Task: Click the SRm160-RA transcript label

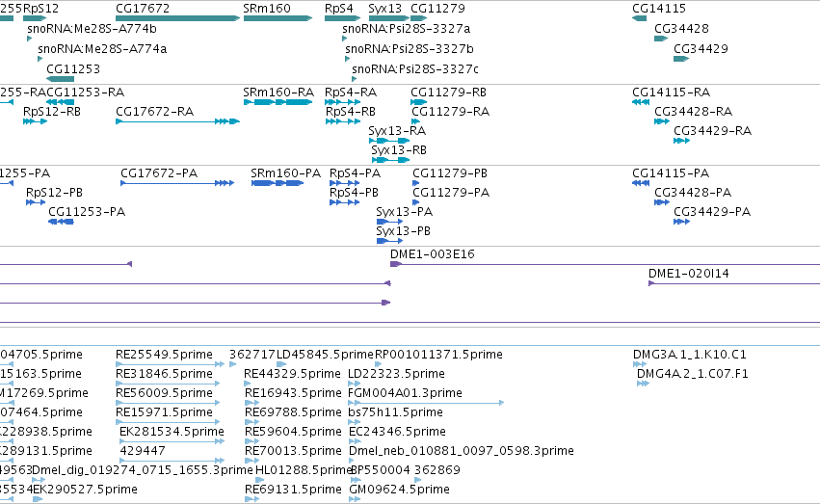Action: 278,92
